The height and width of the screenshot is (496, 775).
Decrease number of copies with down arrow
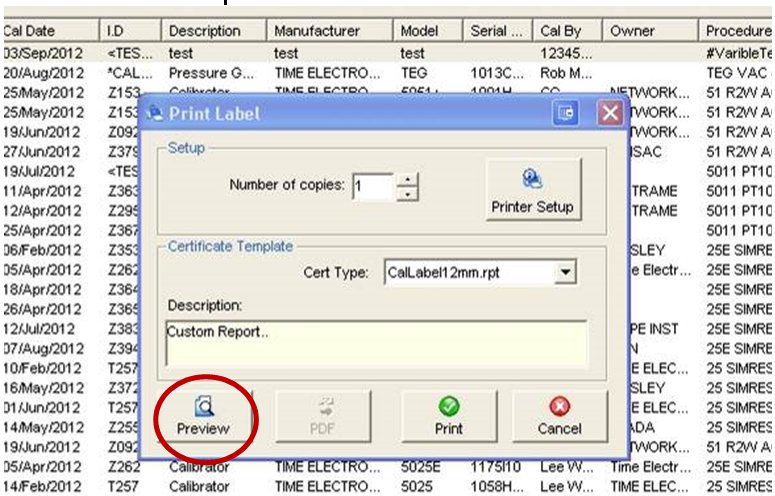407,193
